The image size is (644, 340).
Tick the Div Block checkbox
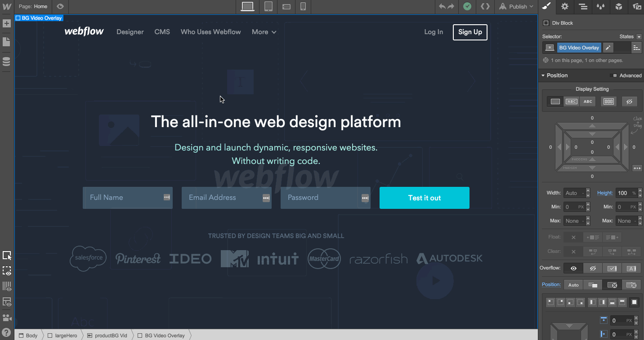tap(546, 23)
